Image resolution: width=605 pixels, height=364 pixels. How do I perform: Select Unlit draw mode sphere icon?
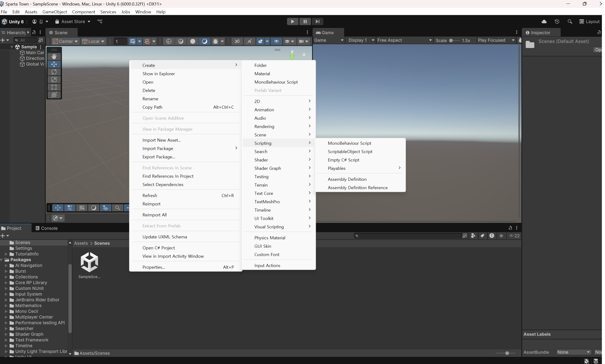[x=193, y=42]
